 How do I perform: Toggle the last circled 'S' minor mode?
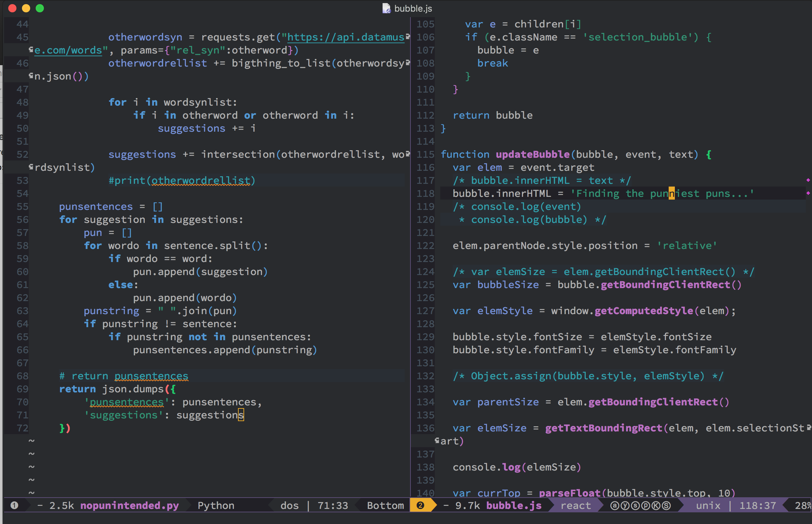click(666, 505)
